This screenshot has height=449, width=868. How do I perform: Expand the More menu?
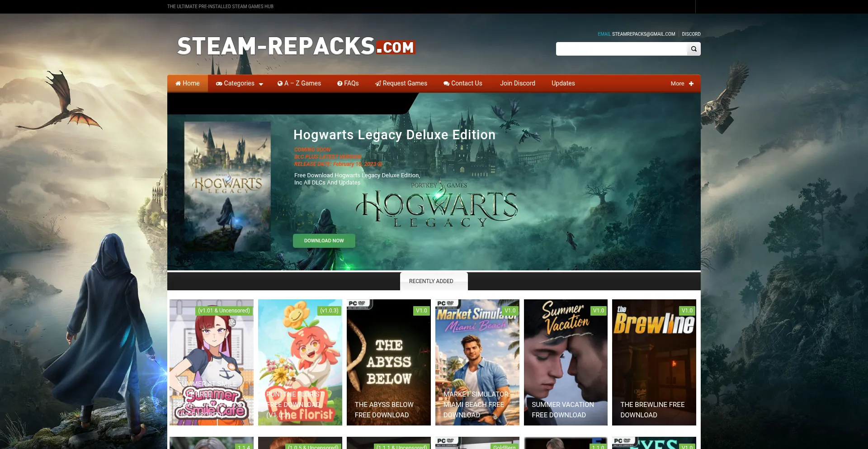pyautogui.click(x=682, y=84)
